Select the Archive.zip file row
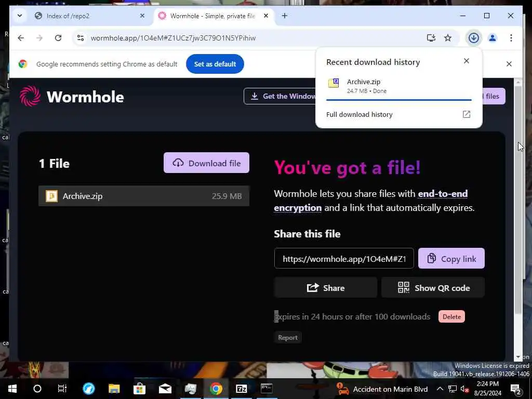This screenshot has width=532, height=399. 144,196
